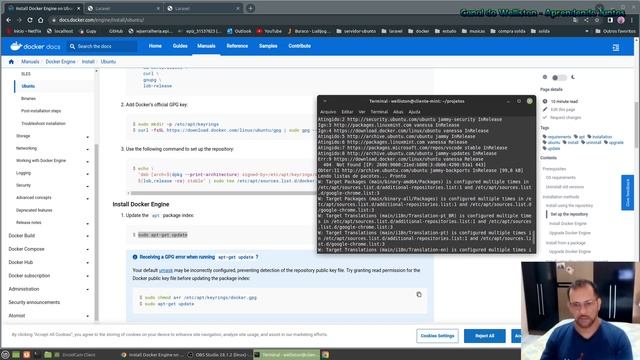The image size is (640, 360).
Task: Open the Docker Engine breadcrumb link
Action: point(60,62)
